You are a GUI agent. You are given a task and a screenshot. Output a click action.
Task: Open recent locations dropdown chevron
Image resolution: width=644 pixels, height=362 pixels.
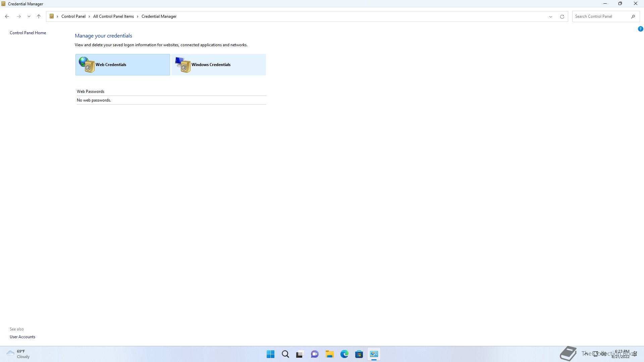[x=29, y=16]
